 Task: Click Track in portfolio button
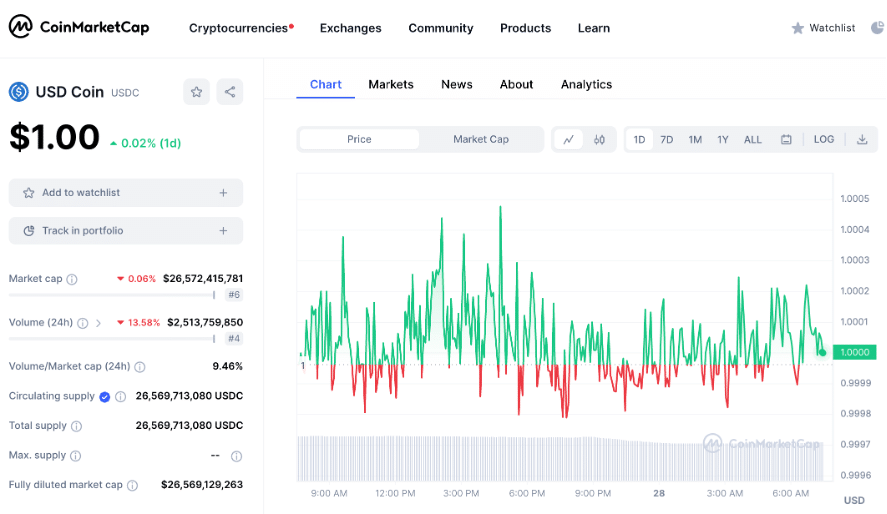pyautogui.click(x=125, y=231)
